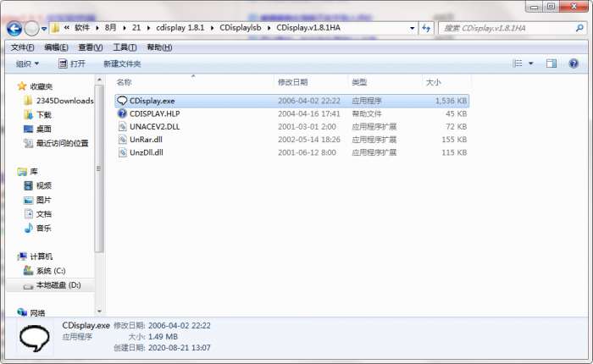
Task: Toggle the preview pane icon
Action: pyautogui.click(x=551, y=63)
